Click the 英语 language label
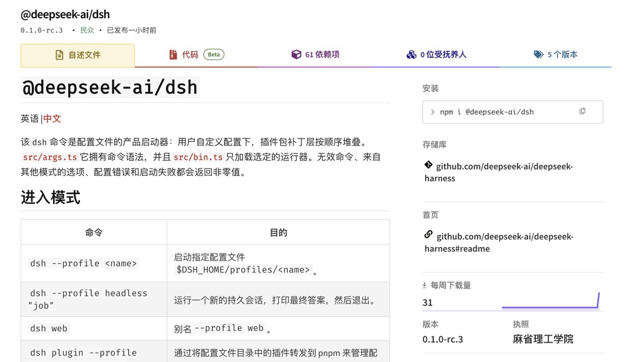This screenshot has width=644, height=362. 30,119
